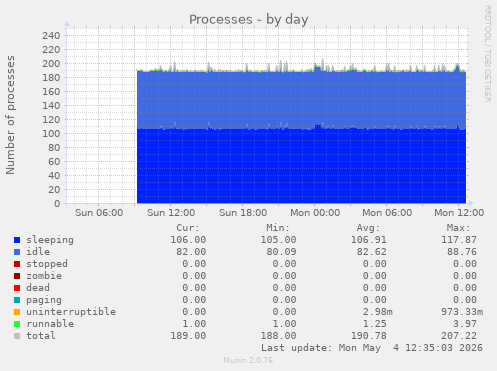Click the 200 y-axis tick label
The width and height of the screenshot is (497, 371).
(51, 64)
